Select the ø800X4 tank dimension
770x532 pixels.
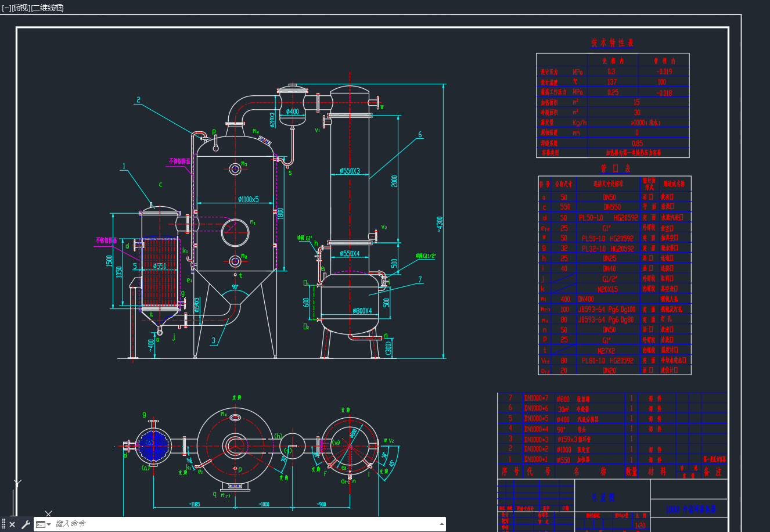(x=361, y=311)
